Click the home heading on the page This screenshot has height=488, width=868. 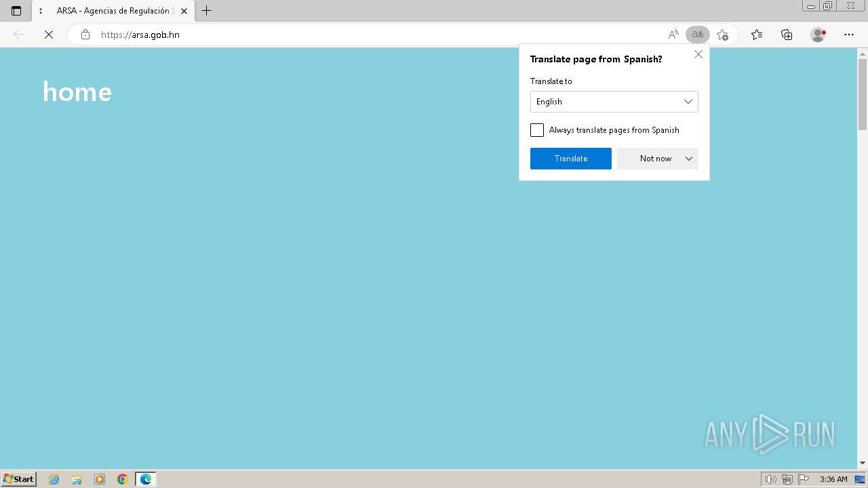(x=77, y=91)
